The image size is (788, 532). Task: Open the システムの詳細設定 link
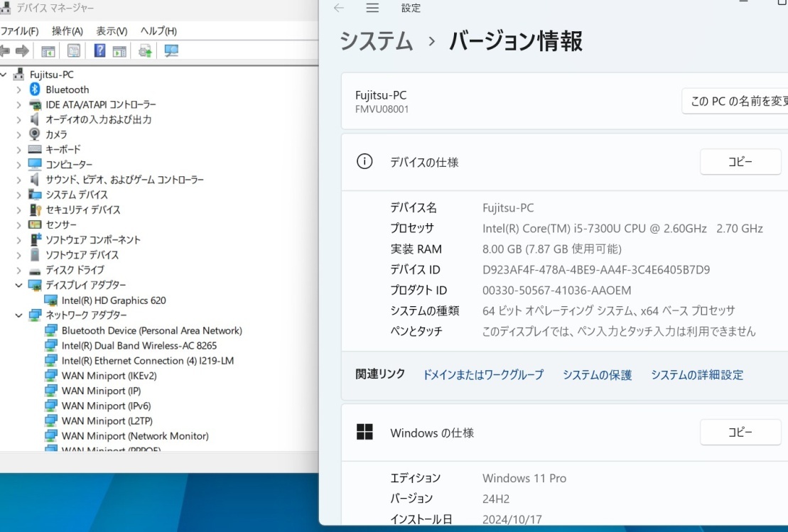click(697, 375)
